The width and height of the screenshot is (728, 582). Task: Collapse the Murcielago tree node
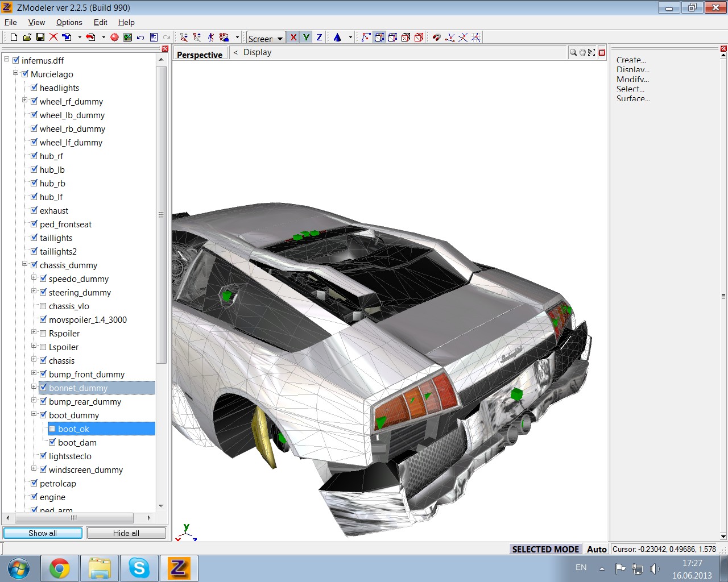coord(16,73)
